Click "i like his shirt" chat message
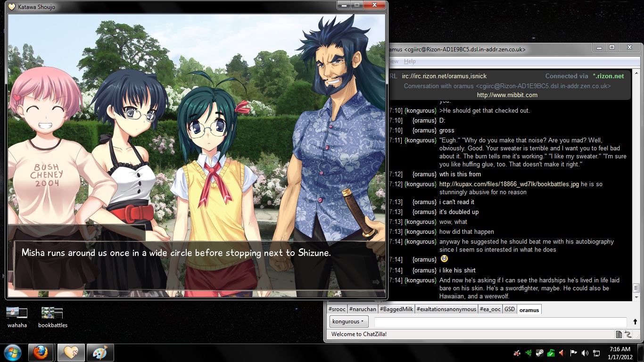Screen dimensions: 644x362 point(457,271)
